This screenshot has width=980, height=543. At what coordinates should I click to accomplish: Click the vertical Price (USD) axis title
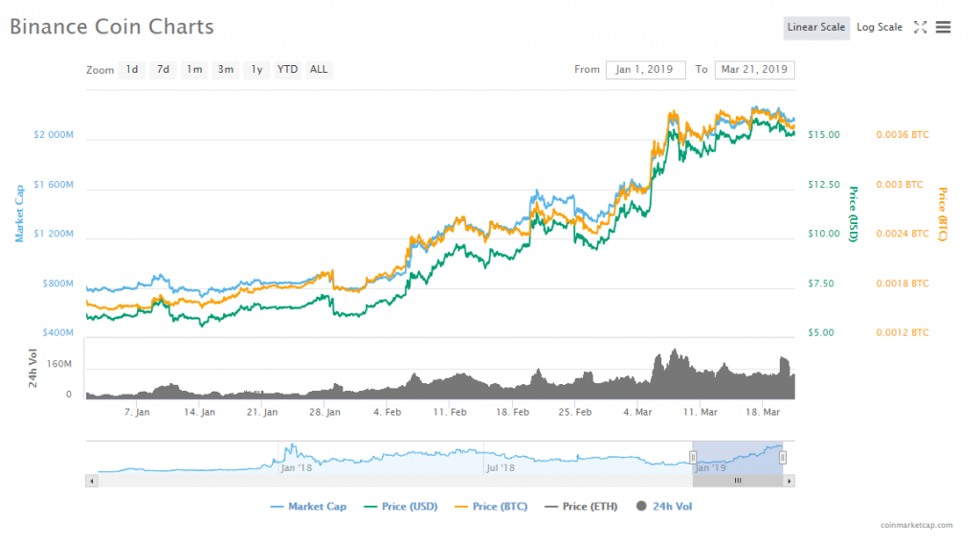pyautogui.click(x=853, y=214)
